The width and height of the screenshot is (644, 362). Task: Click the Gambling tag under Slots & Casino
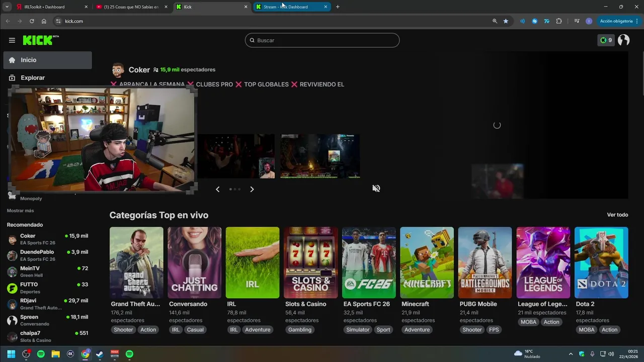300,330
